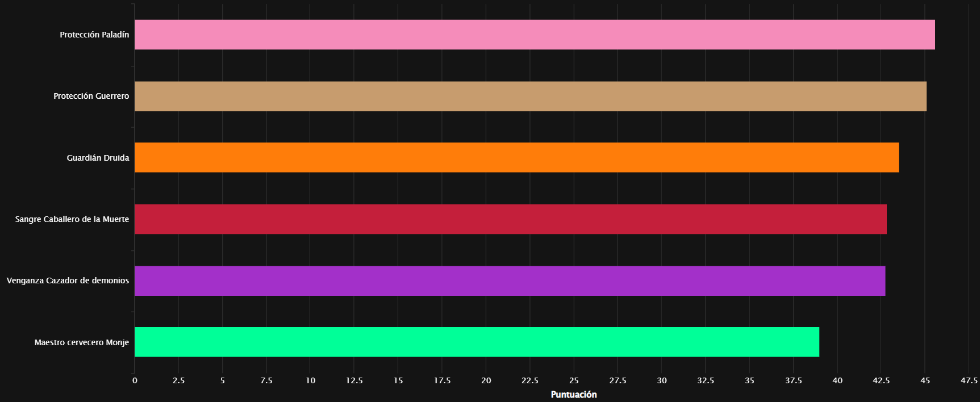Viewport: 980px width, 402px height.
Task: Select the green Maestro cervecero Monje bar
Action: [x=477, y=342]
